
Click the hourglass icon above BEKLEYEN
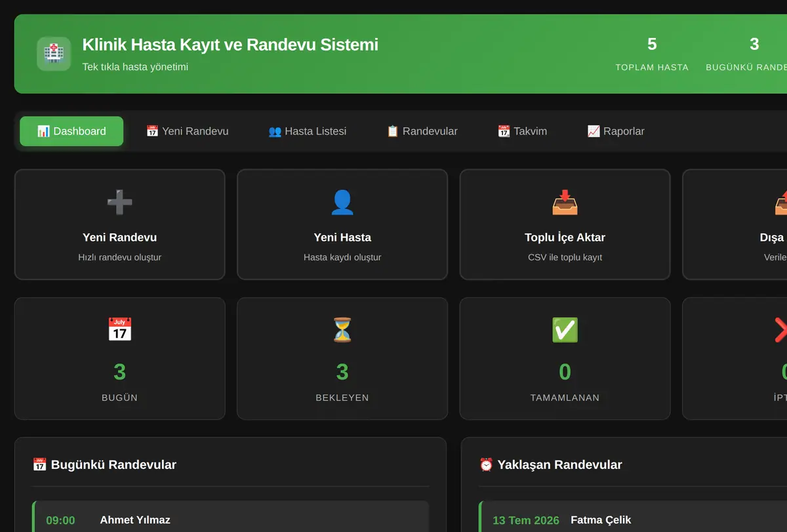click(342, 330)
